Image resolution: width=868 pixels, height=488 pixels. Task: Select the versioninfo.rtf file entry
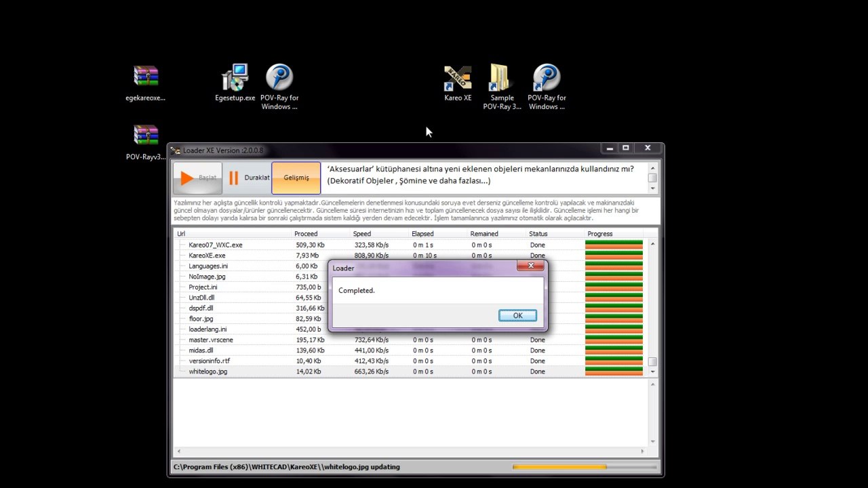[x=209, y=361]
